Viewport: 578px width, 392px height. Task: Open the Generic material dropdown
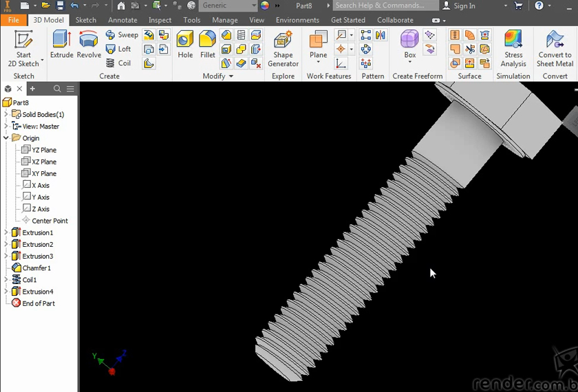[x=253, y=6]
